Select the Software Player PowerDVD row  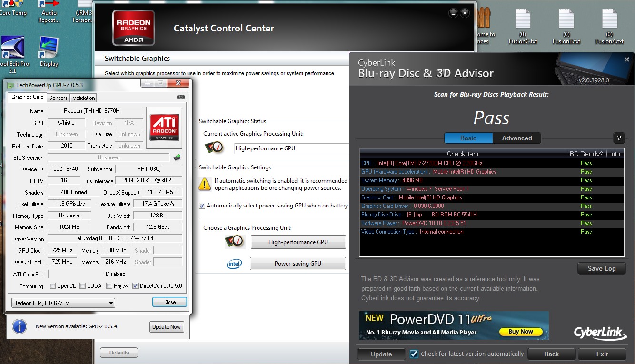point(492,223)
